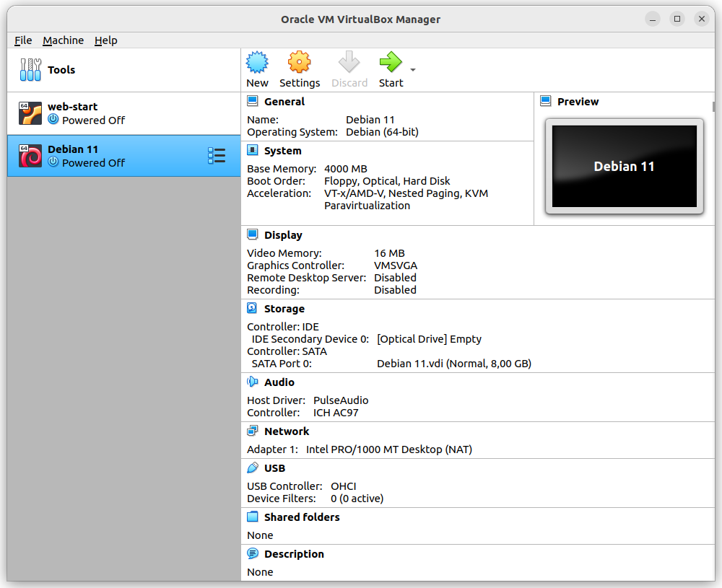Click the Discard toolbar icon

(x=349, y=64)
